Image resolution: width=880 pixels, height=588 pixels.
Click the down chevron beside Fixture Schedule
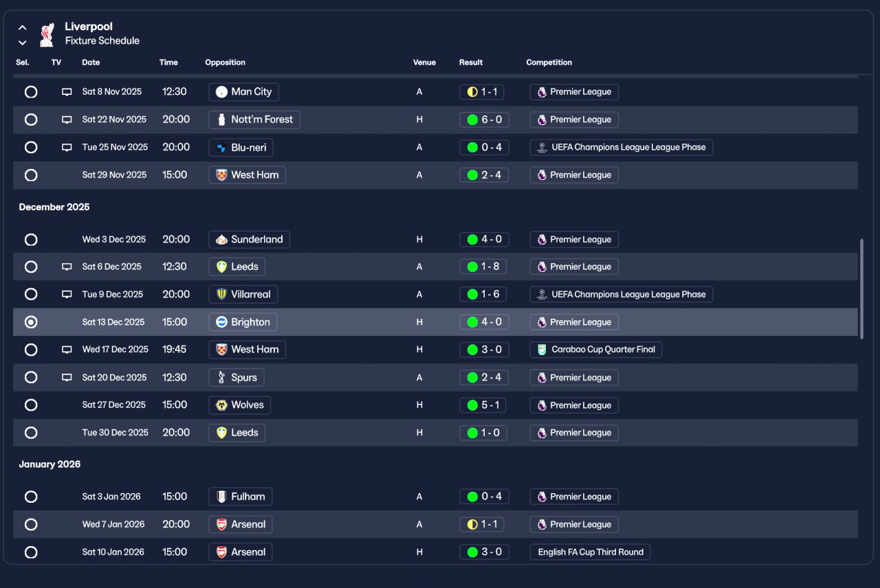pyautogui.click(x=23, y=43)
